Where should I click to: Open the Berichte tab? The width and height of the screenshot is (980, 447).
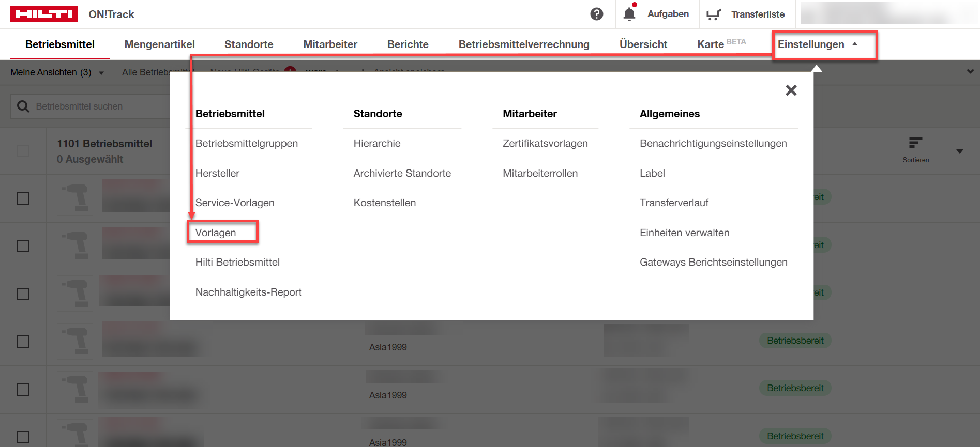408,44
